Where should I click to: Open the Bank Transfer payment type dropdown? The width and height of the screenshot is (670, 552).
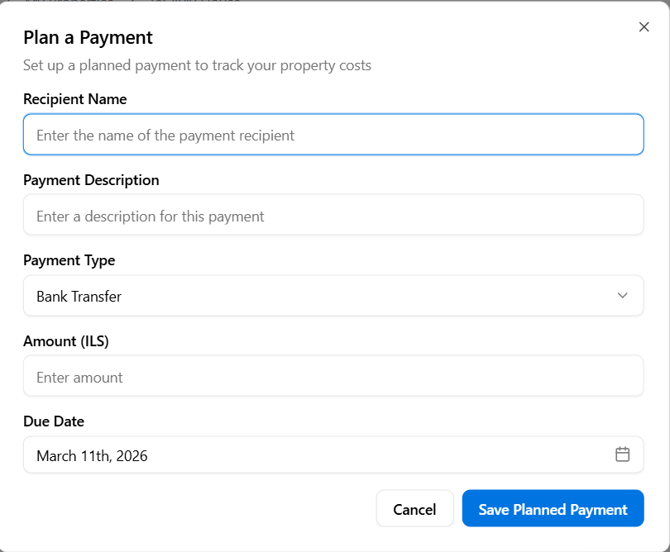pos(333,296)
